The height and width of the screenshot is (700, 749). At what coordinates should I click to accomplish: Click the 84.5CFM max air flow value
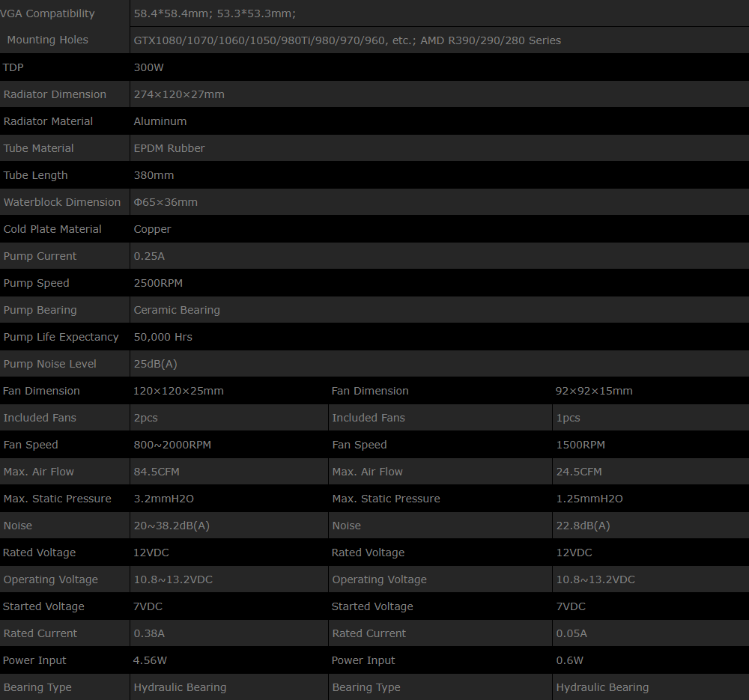(157, 472)
